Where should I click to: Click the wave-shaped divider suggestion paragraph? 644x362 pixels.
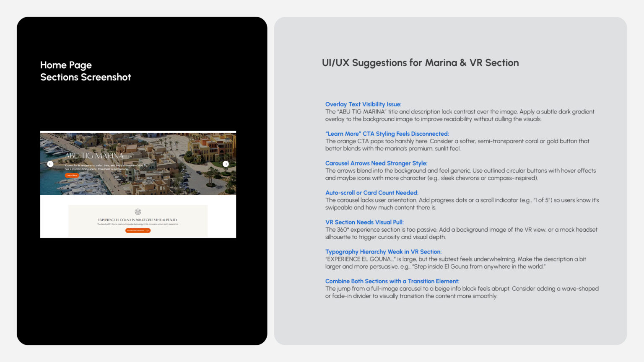(462, 292)
